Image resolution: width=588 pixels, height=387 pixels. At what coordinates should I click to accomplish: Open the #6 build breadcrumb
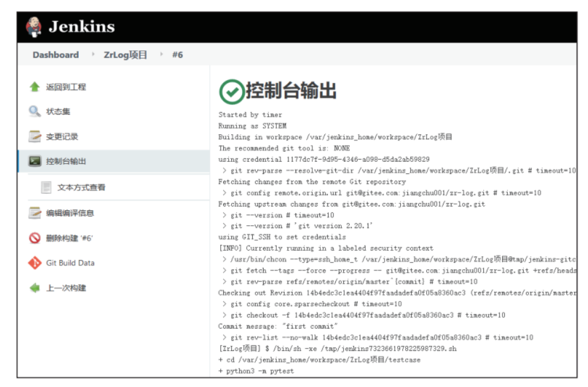(178, 55)
